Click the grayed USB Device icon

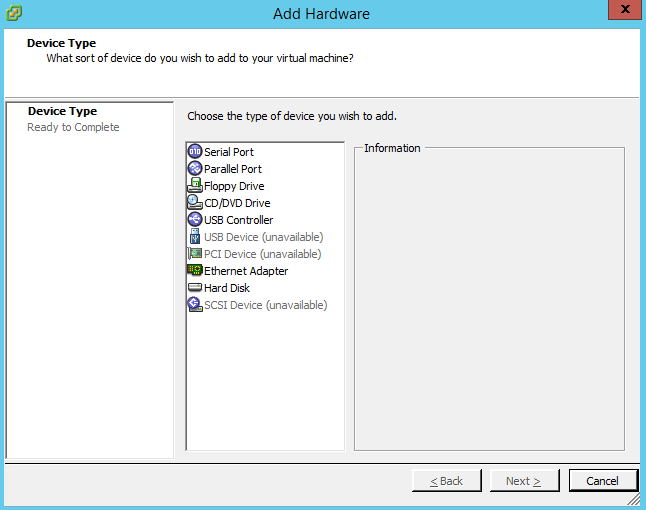pos(195,236)
